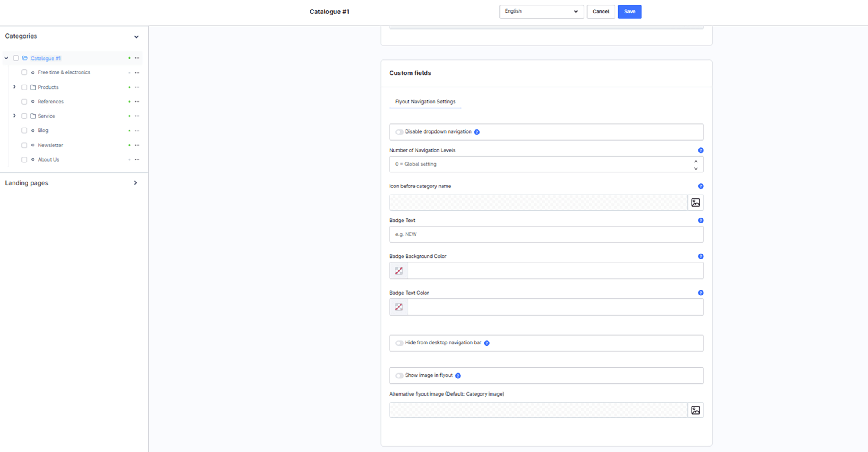The width and height of the screenshot is (868, 452).
Task: Check the About Us checkbox
Action: pyautogui.click(x=24, y=159)
